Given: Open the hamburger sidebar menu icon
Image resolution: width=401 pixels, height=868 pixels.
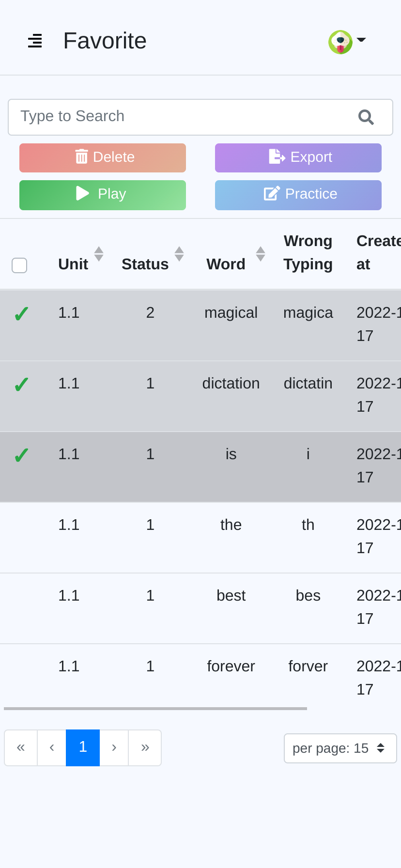Looking at the screenshot, I should pyautogui.click(x=35, y=41).
